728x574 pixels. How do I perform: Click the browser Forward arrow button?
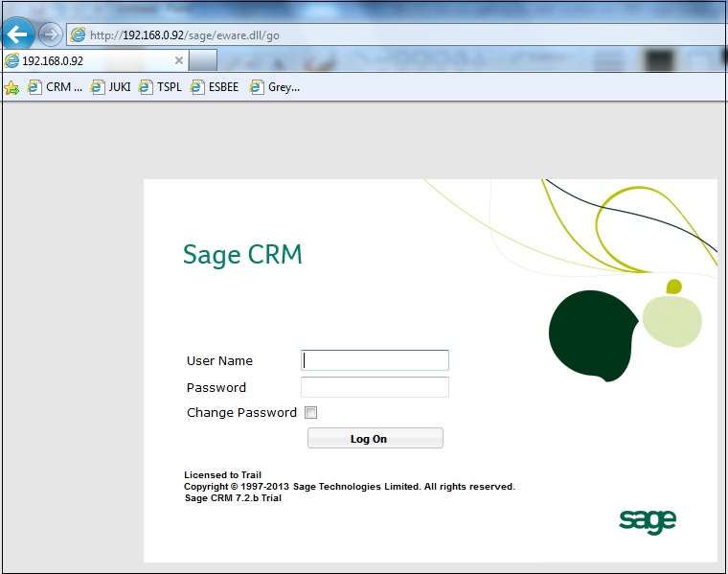pos(50,34)
